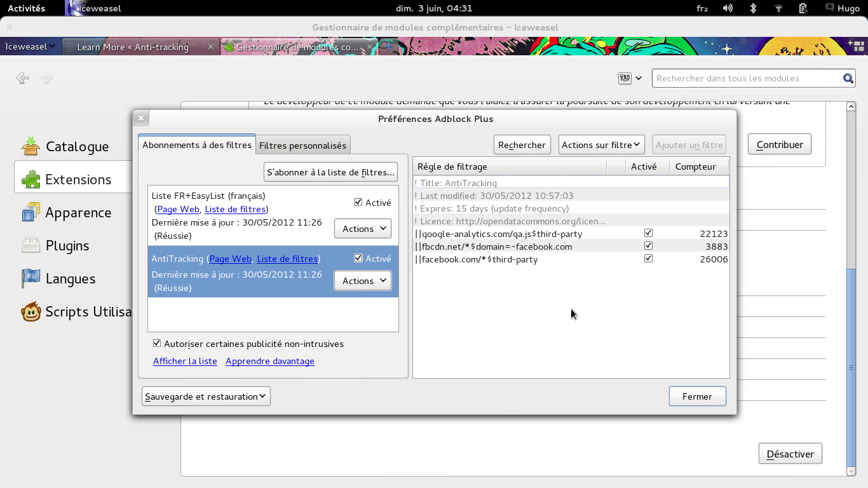This screenshot has width=868, height=488.
Task: Open Sauvegarde et restauration dropdown
Action: 206,396
